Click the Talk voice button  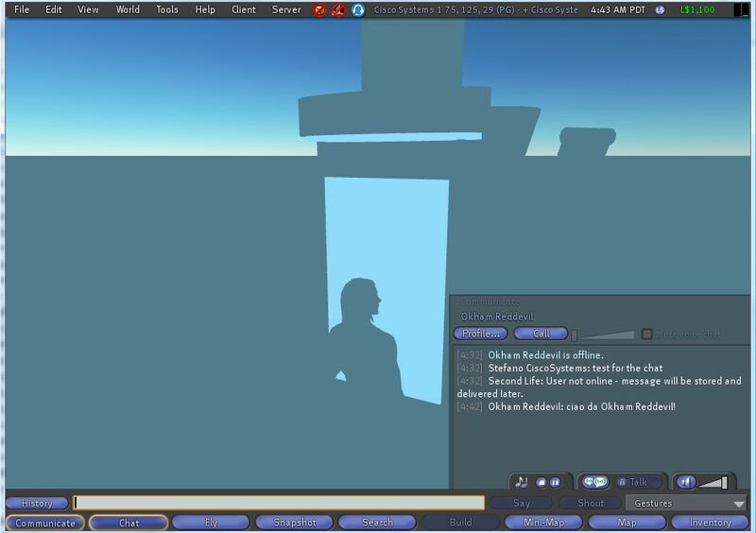coord(639,482)
